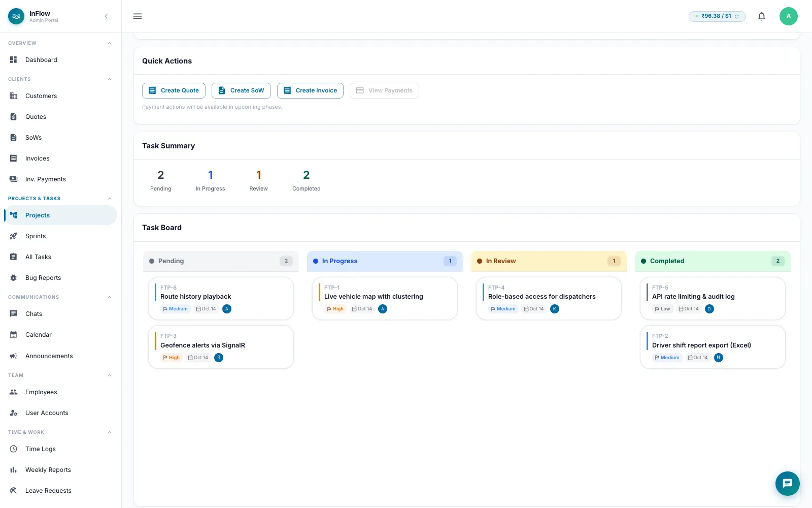Open Quotes in the sidebar
The width and height of the screenshot is (812, 508).
tap(60, 117)
